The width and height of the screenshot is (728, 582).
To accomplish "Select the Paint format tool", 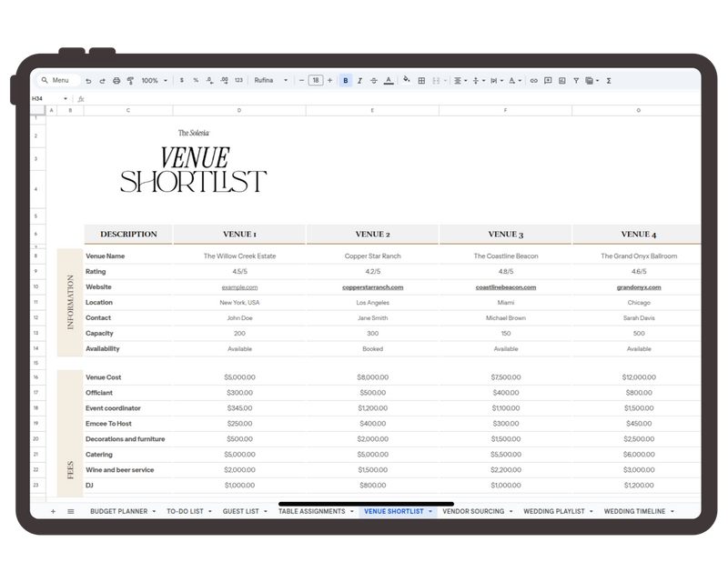I will (129, 80).
